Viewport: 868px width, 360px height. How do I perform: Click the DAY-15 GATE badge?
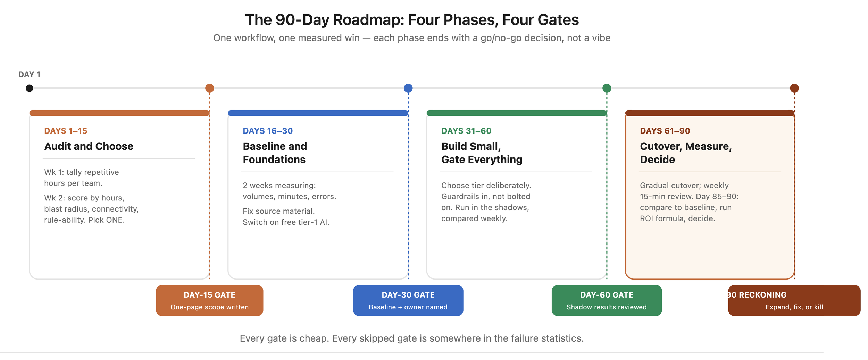(209, 300)
